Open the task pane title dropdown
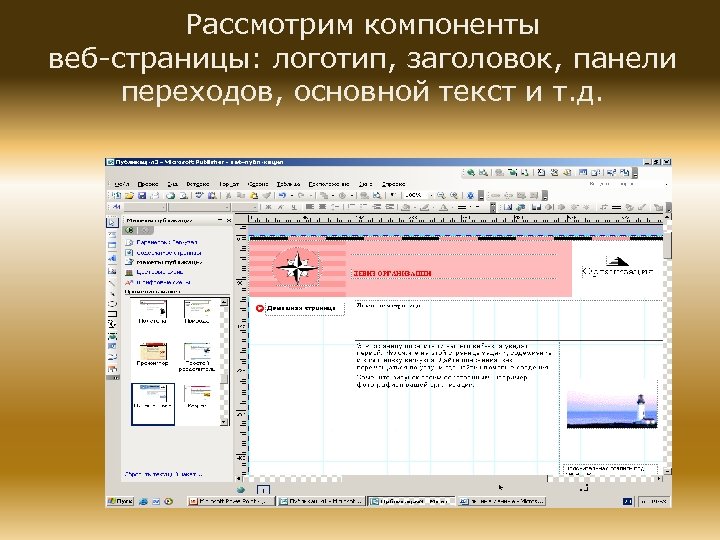This screenshot has height=540, width=720. click(219, 221)
